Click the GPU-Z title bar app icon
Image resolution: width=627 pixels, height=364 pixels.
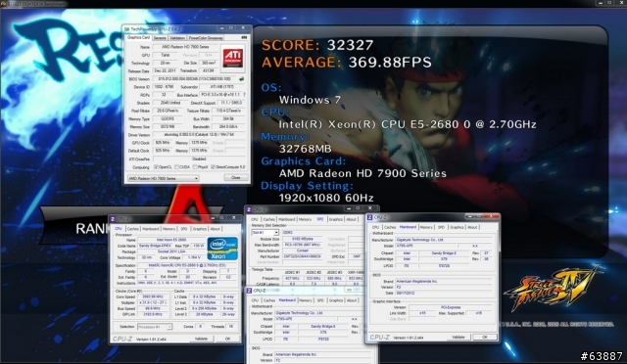126,28
